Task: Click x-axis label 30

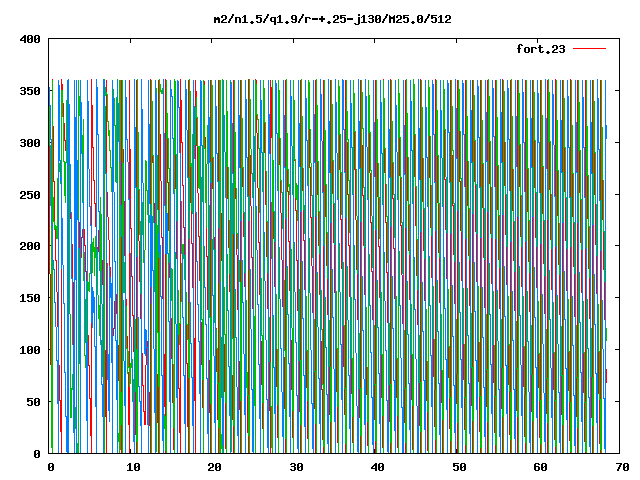Action: (296, 467)
